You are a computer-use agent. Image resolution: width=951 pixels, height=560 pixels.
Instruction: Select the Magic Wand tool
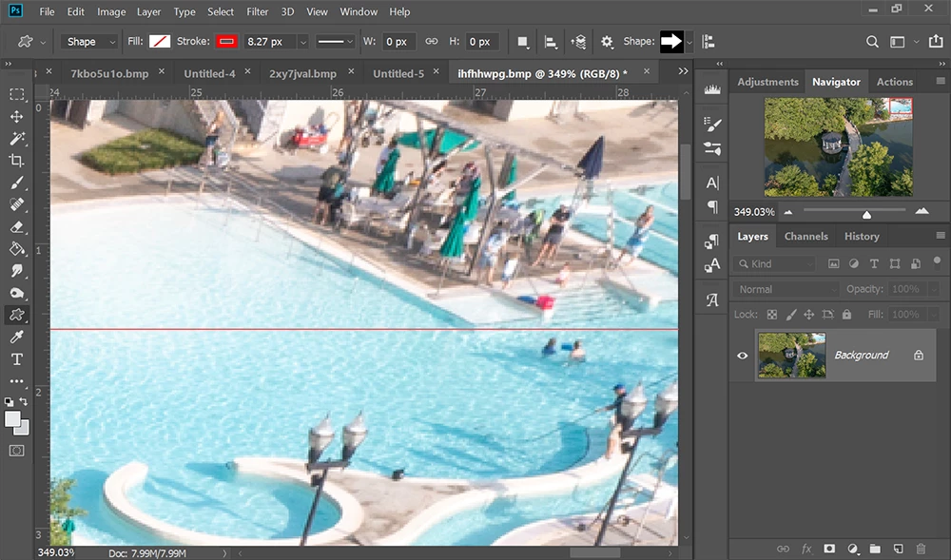tap(17, 138)
